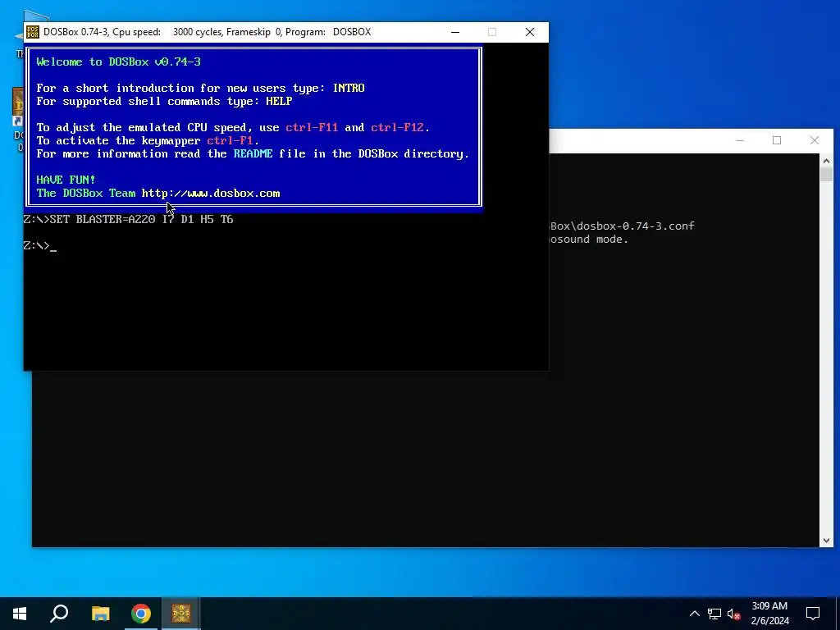
Task: Open the network status tray icon
Action: [714, 614]
